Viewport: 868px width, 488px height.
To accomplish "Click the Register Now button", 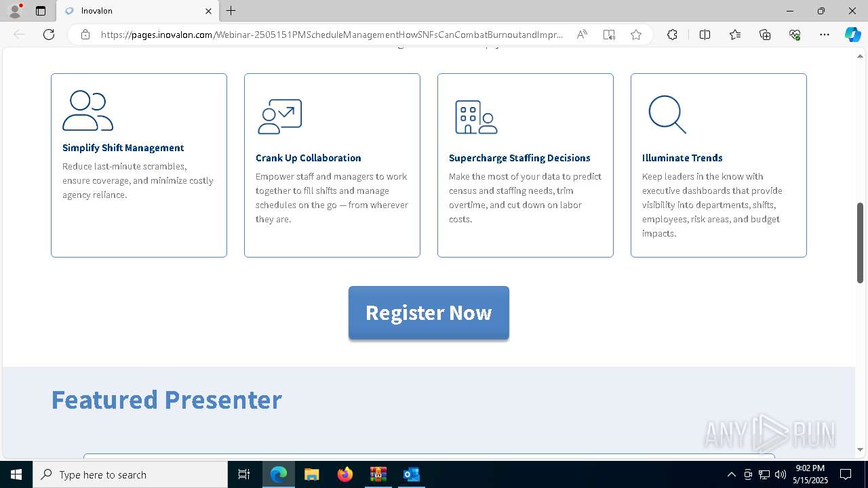I will click(429, 312).
